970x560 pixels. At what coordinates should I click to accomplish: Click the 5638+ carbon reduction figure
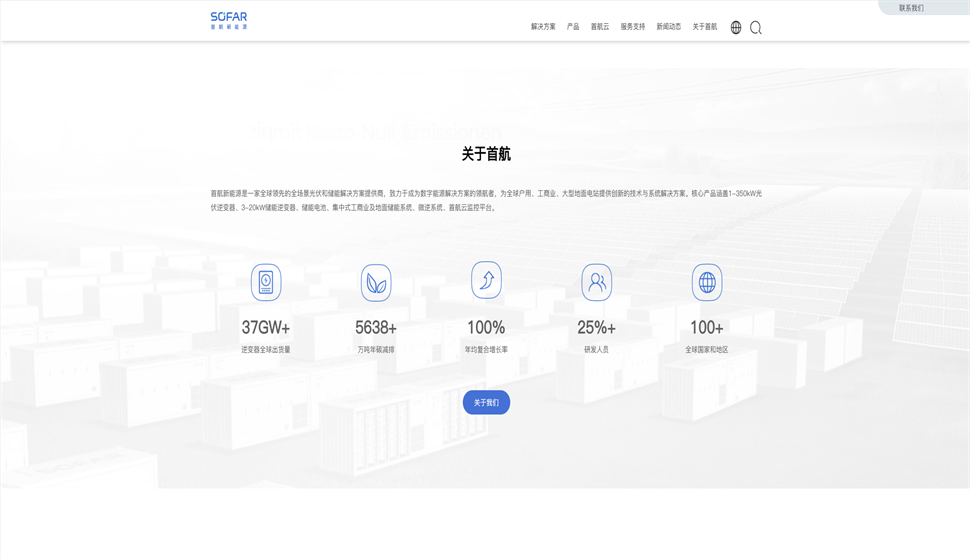376,328
